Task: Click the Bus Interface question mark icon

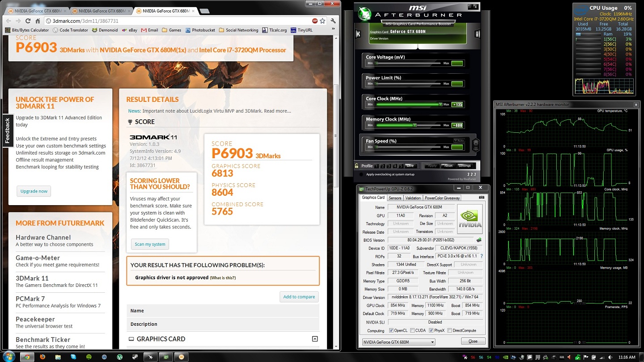Action: (481, 257)
